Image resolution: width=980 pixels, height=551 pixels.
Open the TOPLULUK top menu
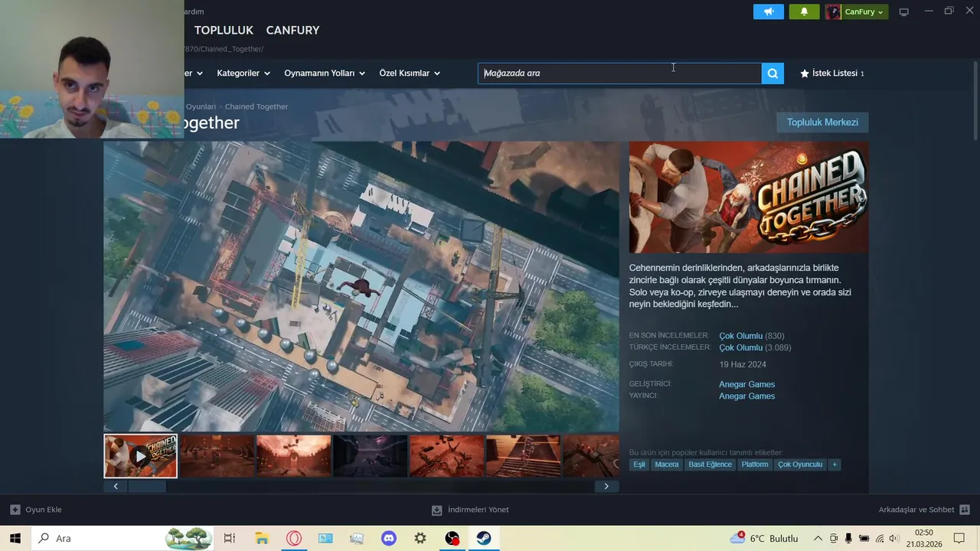(x=224, y=30)
